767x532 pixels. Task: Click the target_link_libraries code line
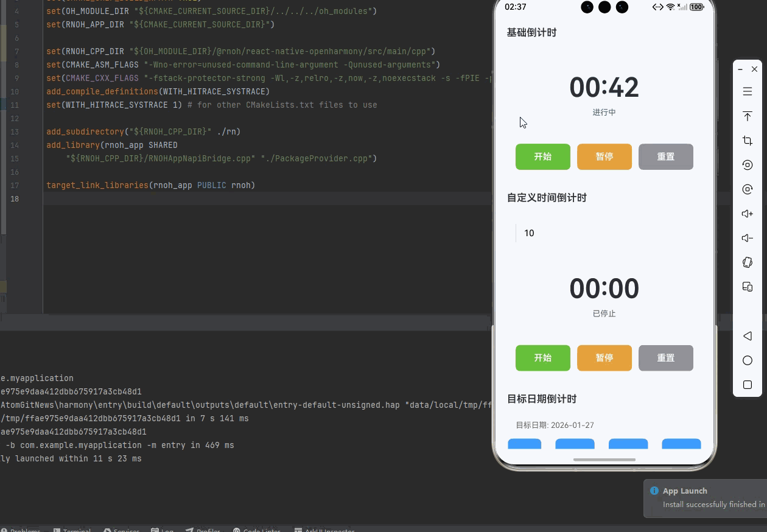150,185
